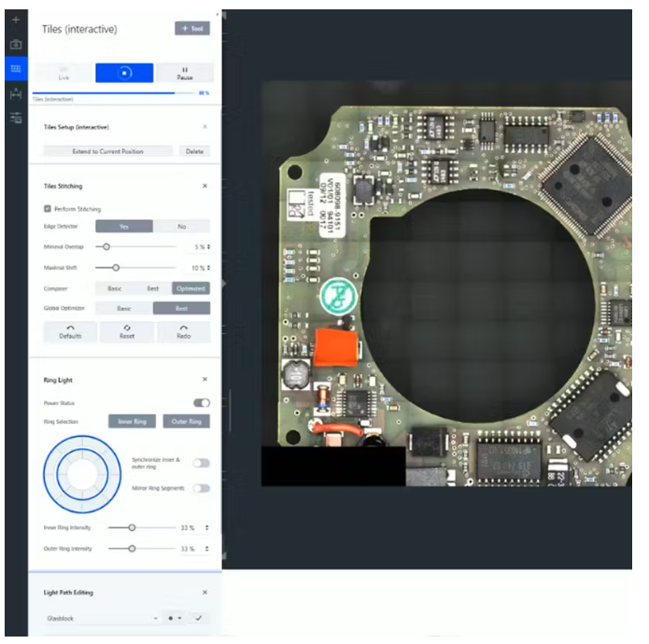Screen dimensions: 649x644
Task: Open the settings sliders icon in the sidebar
Action: click(x=15, y=118)
